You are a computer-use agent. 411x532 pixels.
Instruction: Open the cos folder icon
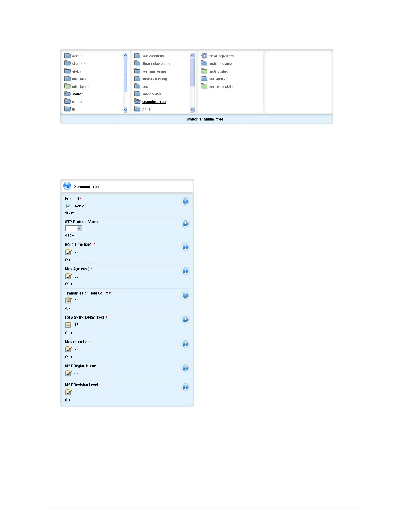(137, 86)
